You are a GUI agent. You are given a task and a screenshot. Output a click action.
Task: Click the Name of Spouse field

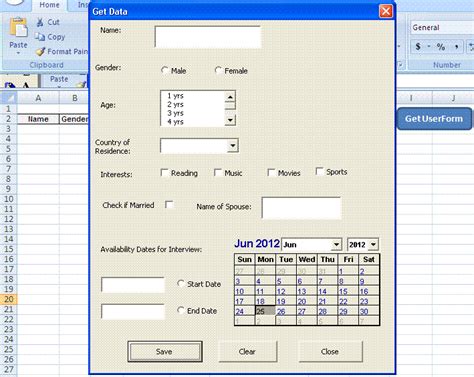(301, 208)
